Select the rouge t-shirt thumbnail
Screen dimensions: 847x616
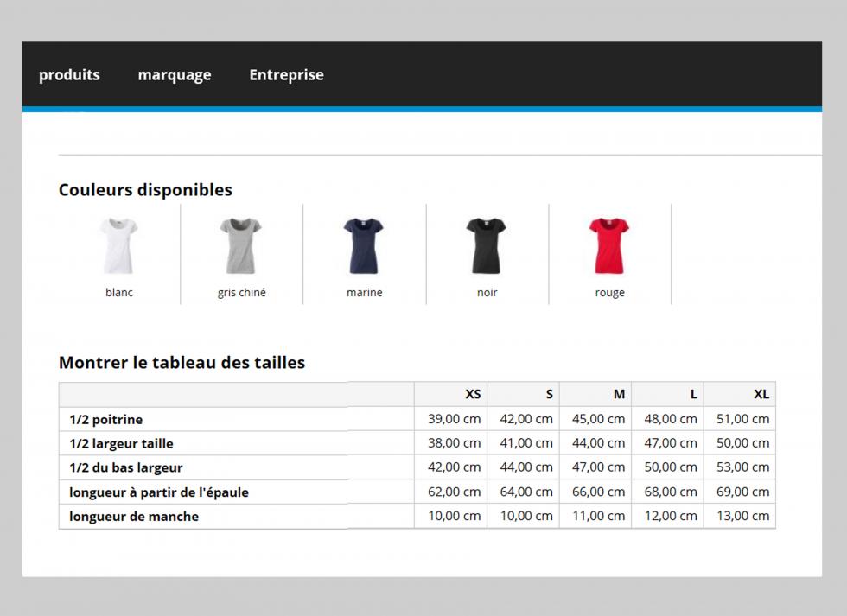coord(609,245)
